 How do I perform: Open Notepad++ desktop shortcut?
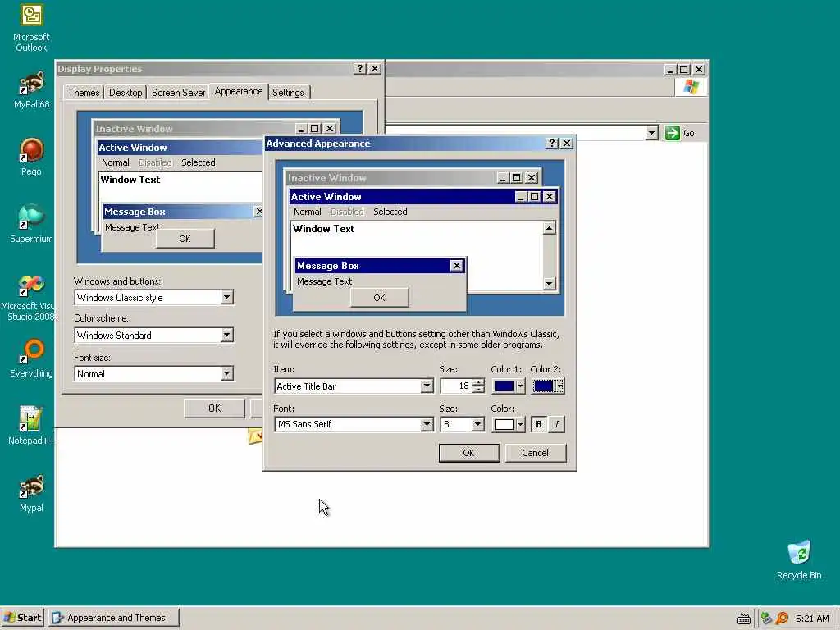click(x=31, y=426)
